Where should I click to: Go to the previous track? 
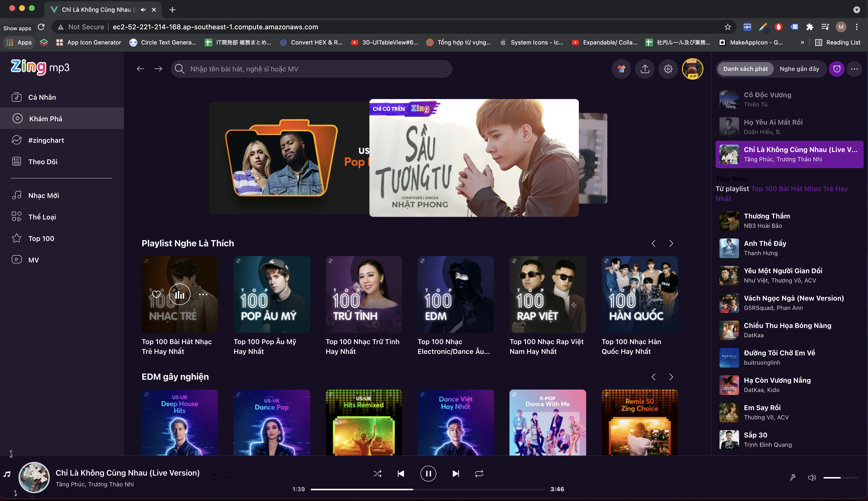tap(401, 473)
